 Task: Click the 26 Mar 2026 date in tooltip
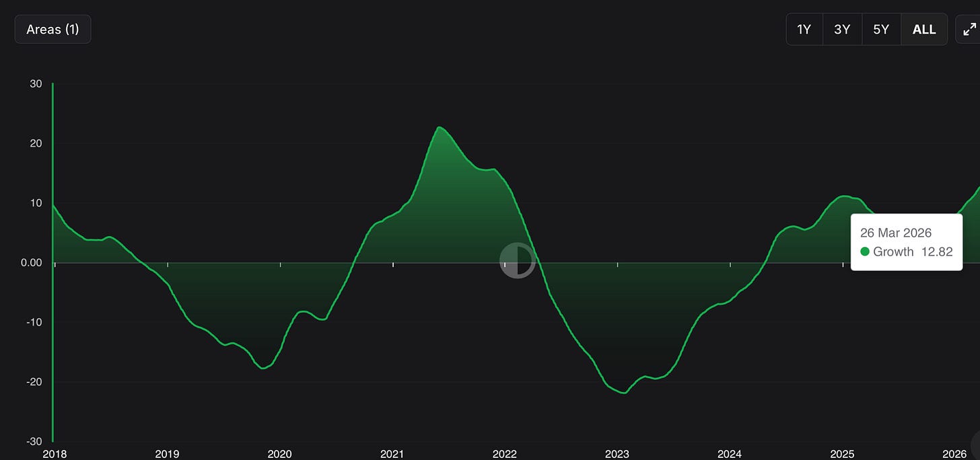(896, 233)
